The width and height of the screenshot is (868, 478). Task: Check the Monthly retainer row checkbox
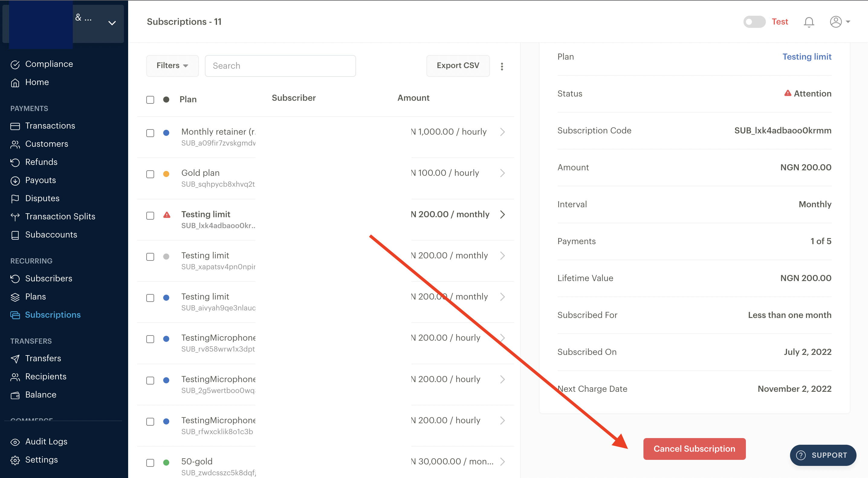coord(150,133)
